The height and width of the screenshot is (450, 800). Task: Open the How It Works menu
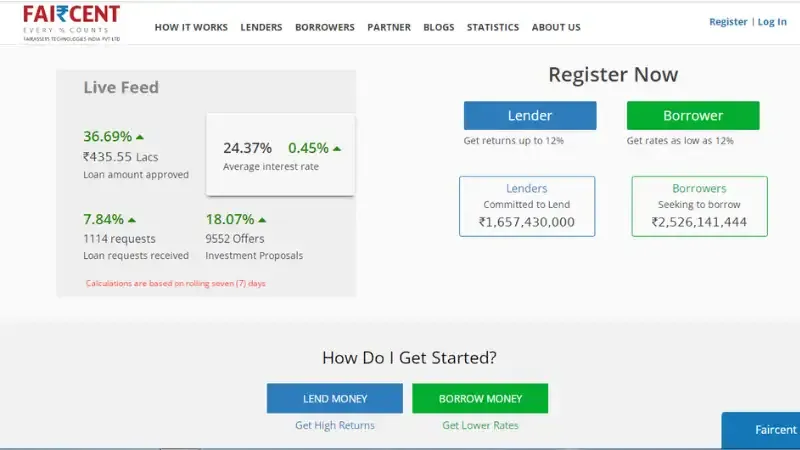pyautogui.click(x=191, y=28)
